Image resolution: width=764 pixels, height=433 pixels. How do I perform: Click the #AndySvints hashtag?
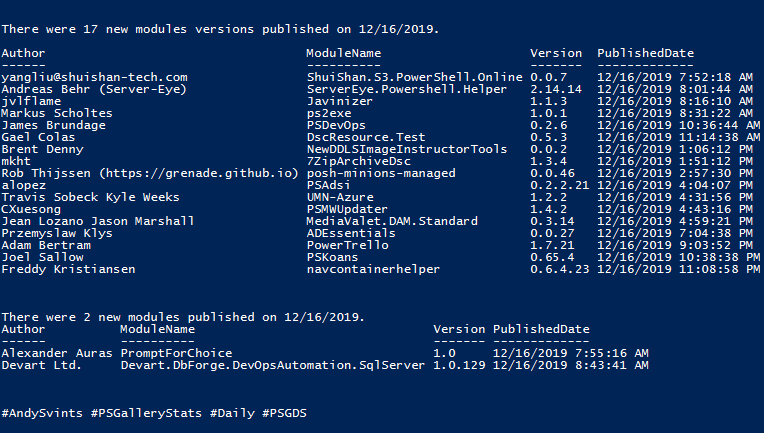click(x=42, y=413)
